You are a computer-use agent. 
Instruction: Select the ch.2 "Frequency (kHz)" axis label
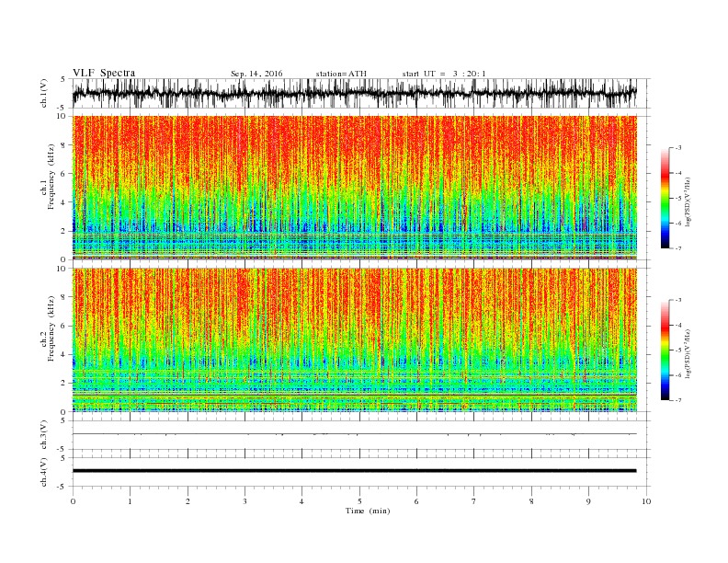(x=51, y=329)
